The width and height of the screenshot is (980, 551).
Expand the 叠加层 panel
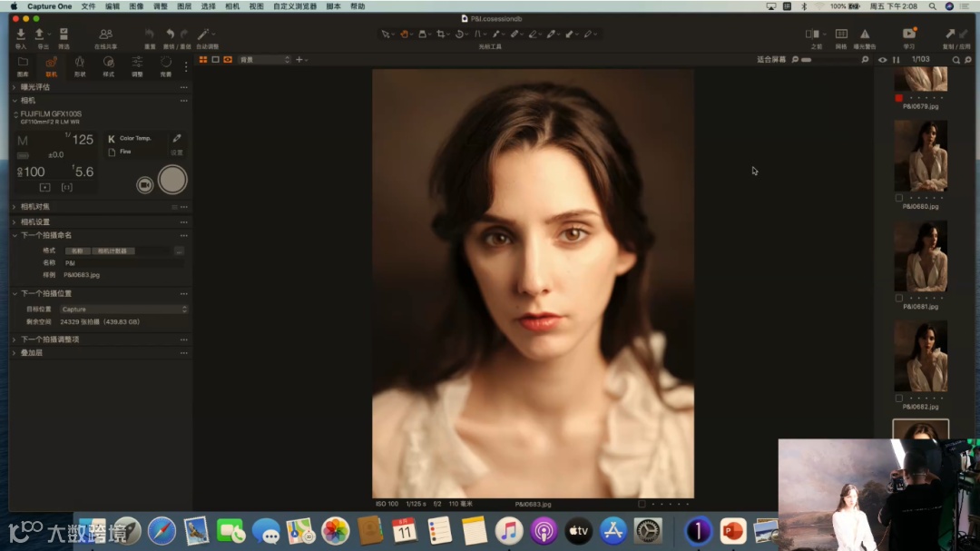15,353
